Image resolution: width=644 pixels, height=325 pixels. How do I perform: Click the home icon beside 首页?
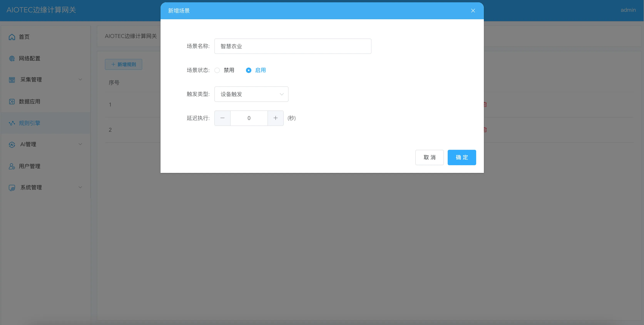(12, 37)
